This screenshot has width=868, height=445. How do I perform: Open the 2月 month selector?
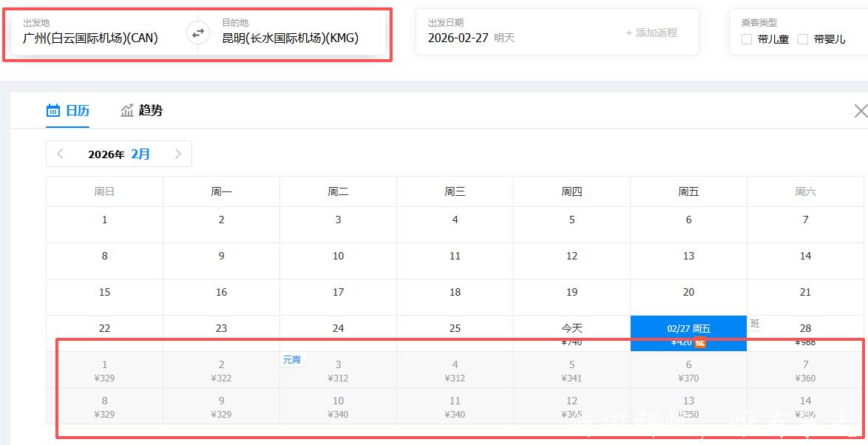click(140, 154)
